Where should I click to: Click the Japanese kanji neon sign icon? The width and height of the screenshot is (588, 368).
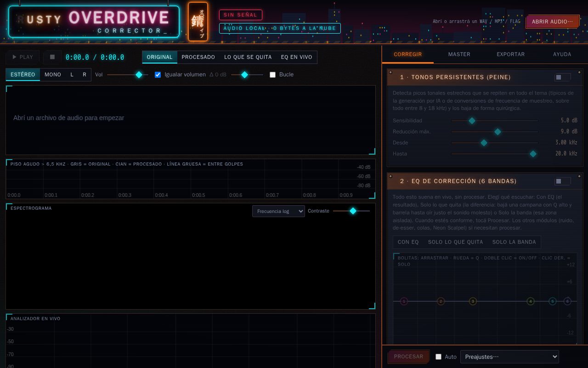[x=198, y=22]
